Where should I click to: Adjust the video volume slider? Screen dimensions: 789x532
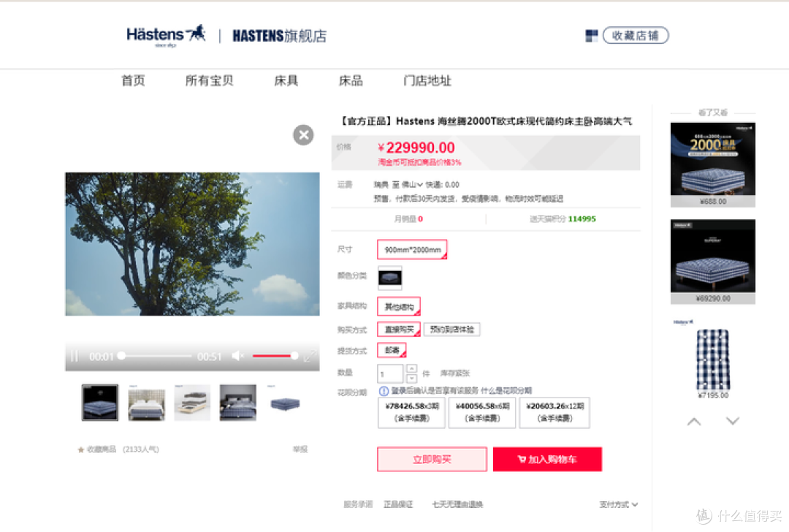[275, 357]
